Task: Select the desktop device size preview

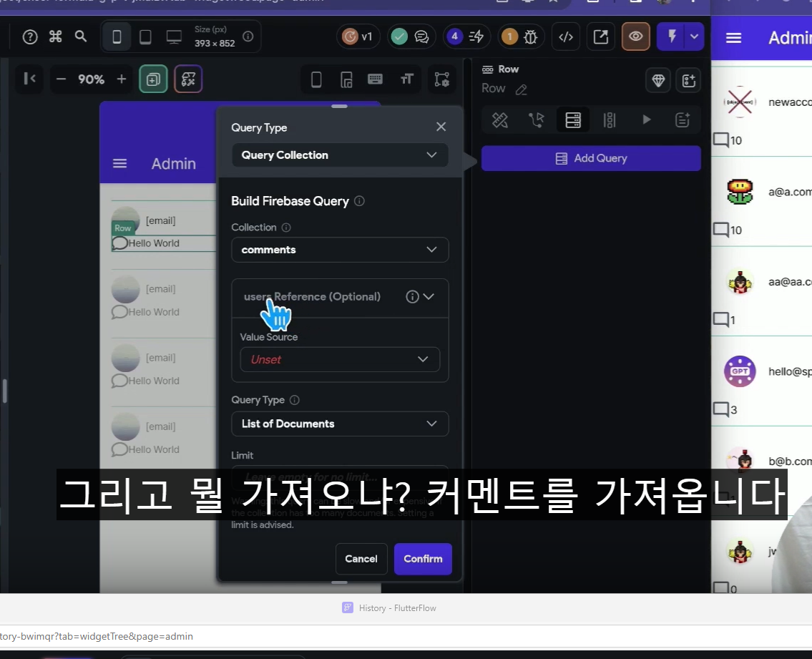Action: coord(174,36)
